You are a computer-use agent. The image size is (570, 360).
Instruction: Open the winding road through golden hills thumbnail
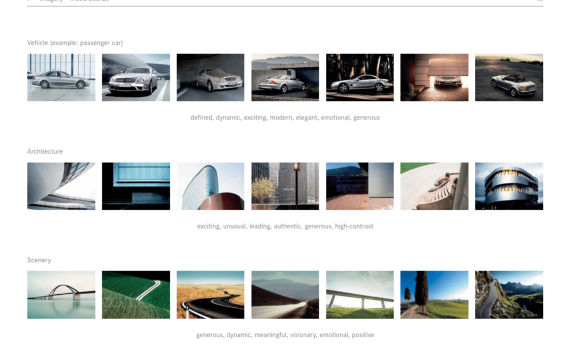[x=210, y=295]
